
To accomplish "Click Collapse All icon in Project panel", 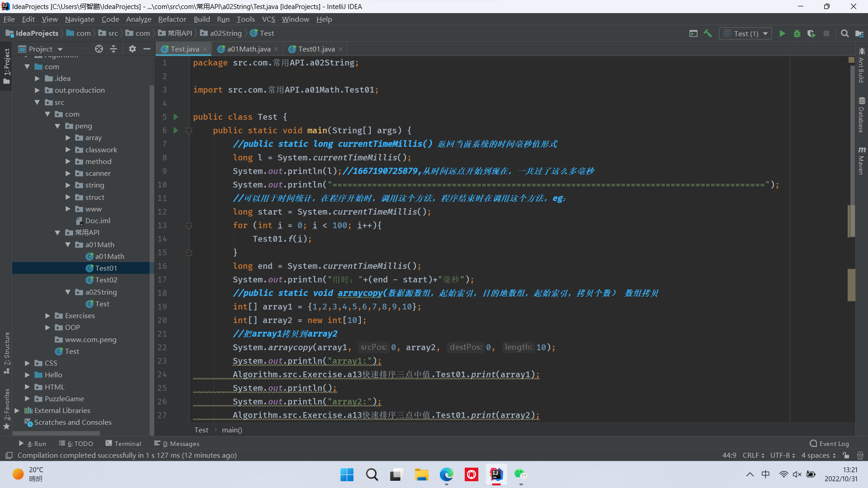I will (x=113, y=49).
